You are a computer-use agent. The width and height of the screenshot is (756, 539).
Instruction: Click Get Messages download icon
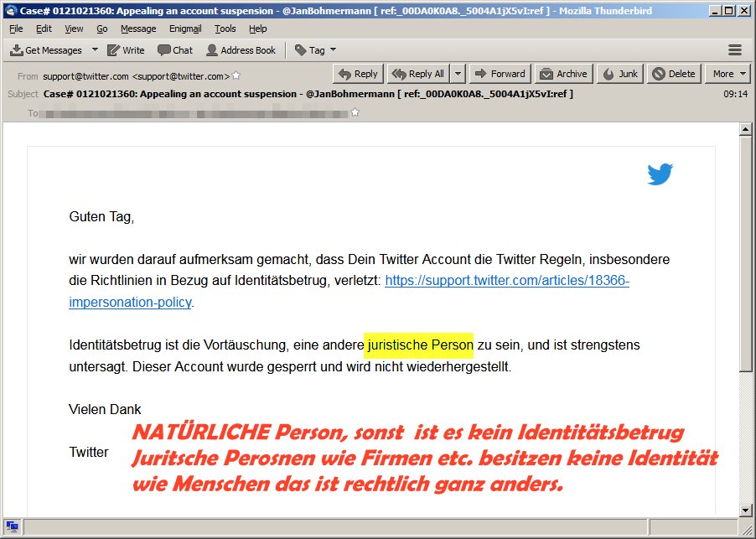click(17, 50)
